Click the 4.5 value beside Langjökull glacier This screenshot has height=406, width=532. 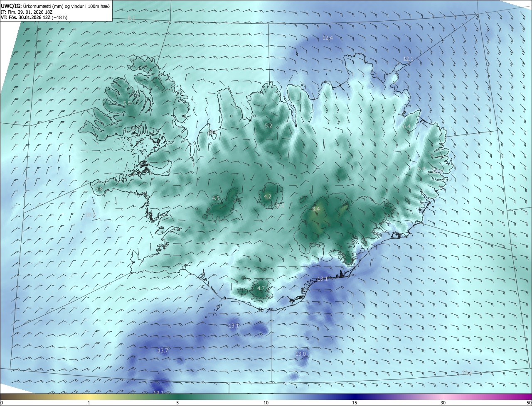pyautogui.click(x=216, y=198)
